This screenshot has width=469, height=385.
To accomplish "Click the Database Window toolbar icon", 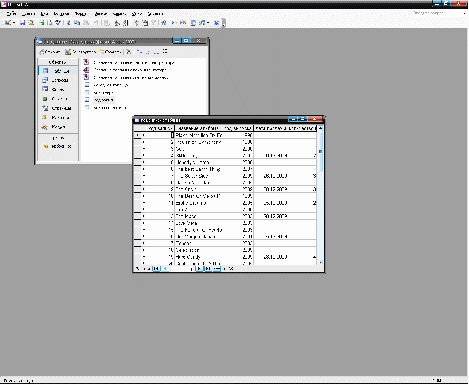I will point(193,23).
